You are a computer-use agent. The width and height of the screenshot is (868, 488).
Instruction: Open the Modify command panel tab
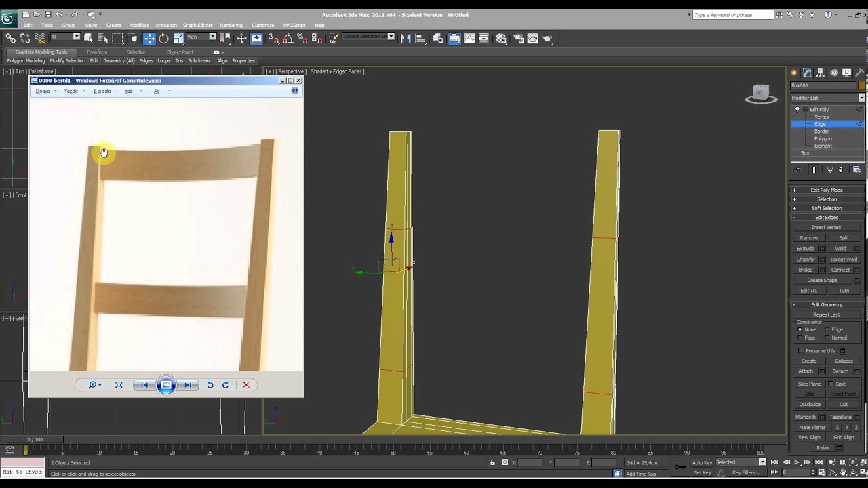tap(807, 73)
